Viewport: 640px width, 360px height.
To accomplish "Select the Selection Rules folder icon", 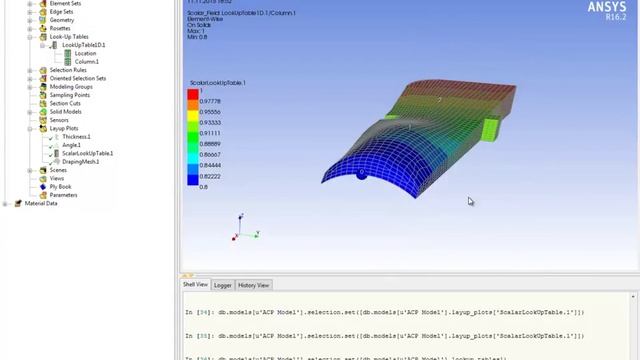I will [43, 70].
